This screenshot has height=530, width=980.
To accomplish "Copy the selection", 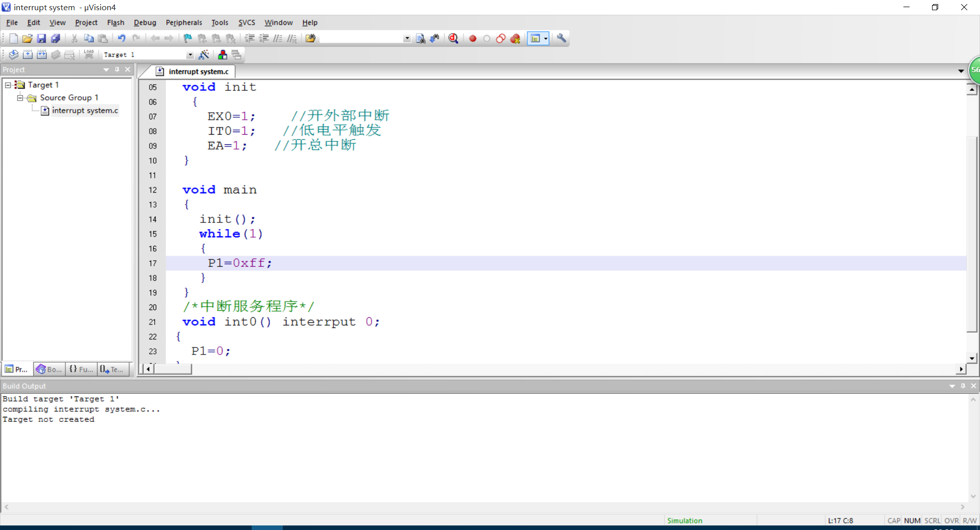I will (89, 38).
